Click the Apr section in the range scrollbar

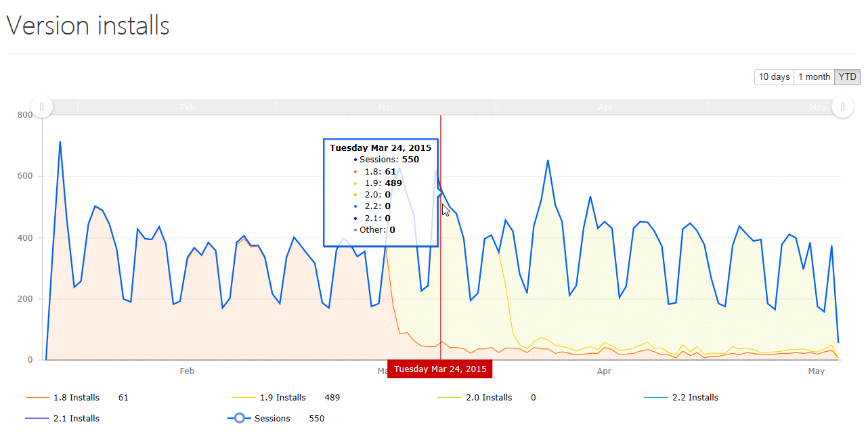605,107
